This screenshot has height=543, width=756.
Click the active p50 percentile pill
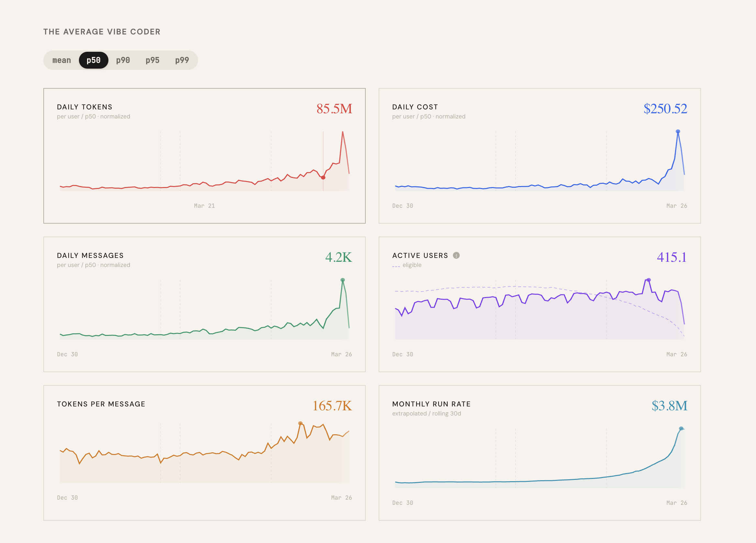click(x=94, y=60)
